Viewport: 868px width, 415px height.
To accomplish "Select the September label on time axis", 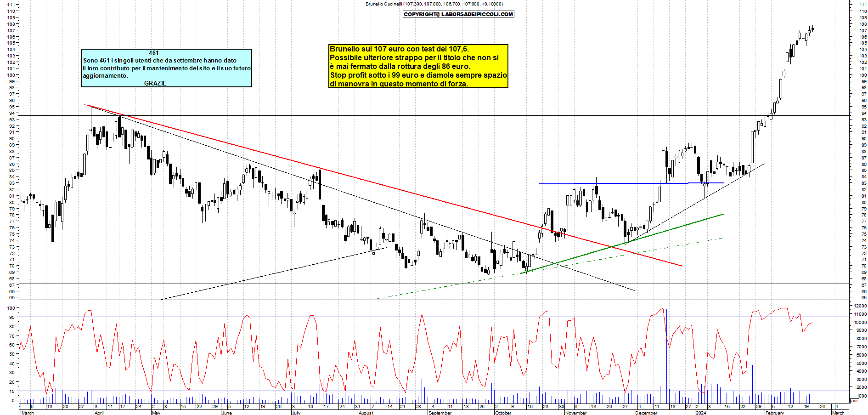I will click(440, 413).
